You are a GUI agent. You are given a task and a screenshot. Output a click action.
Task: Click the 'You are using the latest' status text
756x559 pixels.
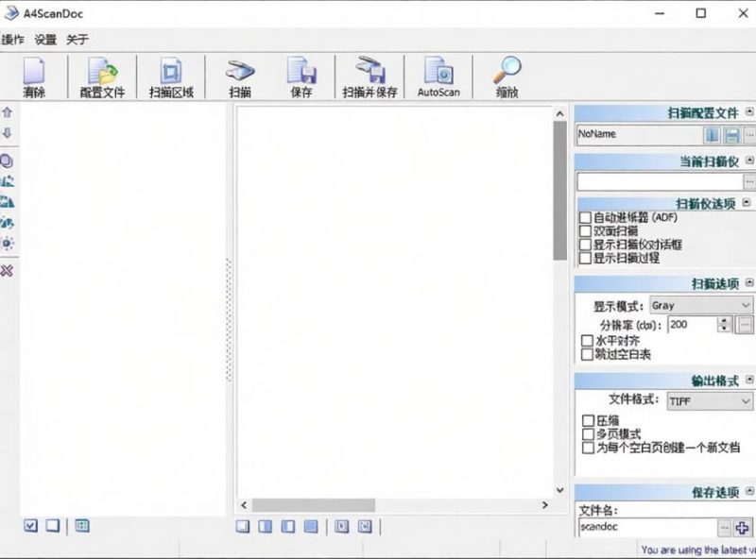698,550
